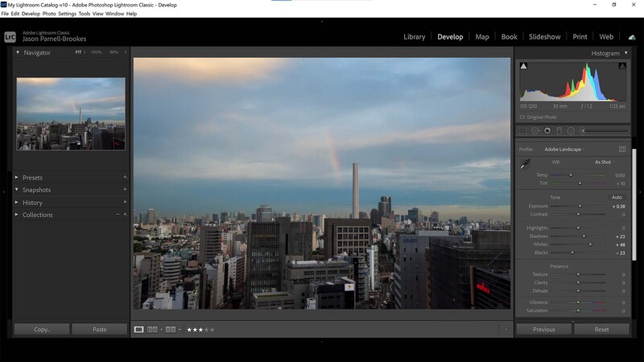
Task: Expand the Collections panel
Action: 16,215
